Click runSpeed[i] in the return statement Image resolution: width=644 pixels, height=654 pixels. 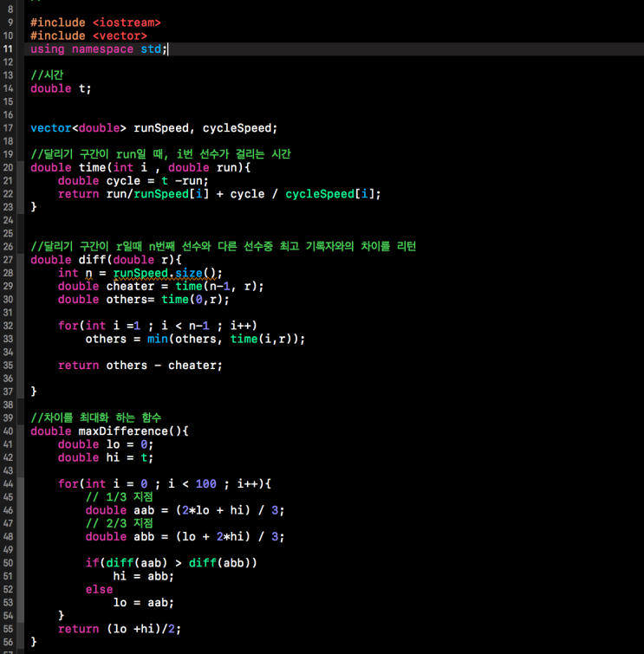pyautogui.click(x=171, y=194)
